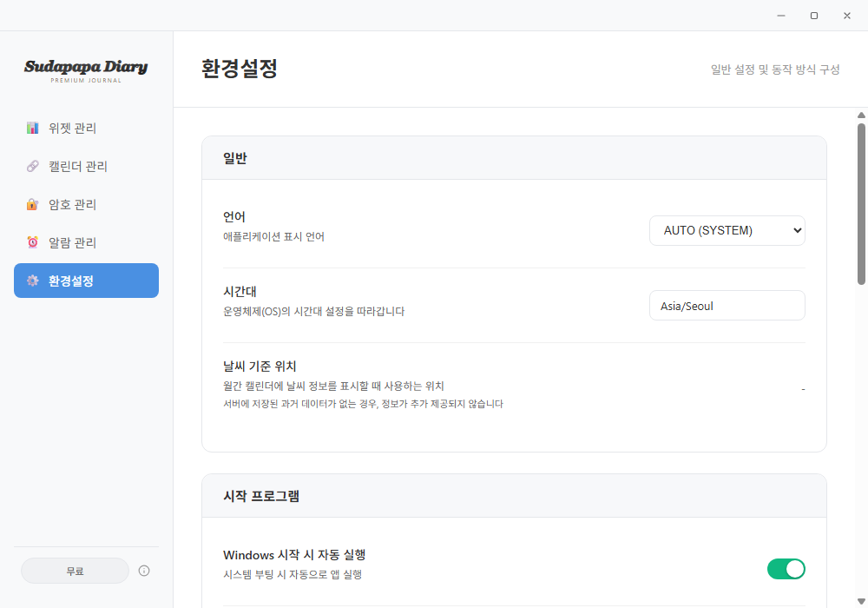
Task: Click the 애플리케이션 표시 언어 description
Action: click(273, 236)
